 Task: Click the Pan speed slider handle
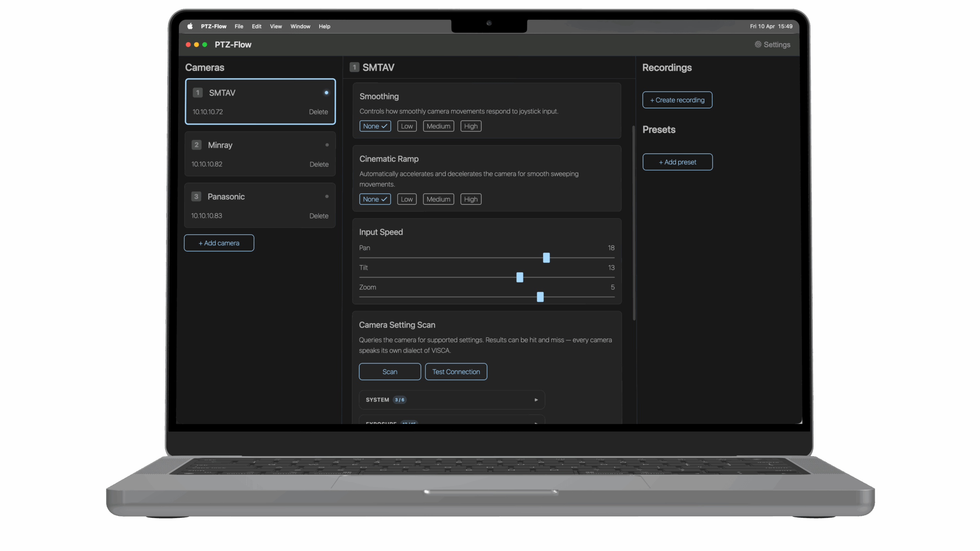pyautogui.click(x=546, y=258)
